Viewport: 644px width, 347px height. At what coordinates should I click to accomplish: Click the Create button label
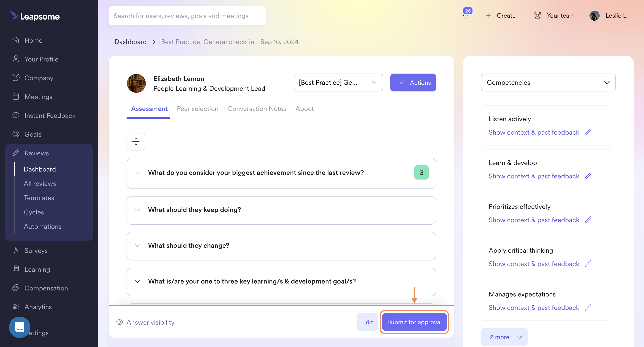[506, 15]
